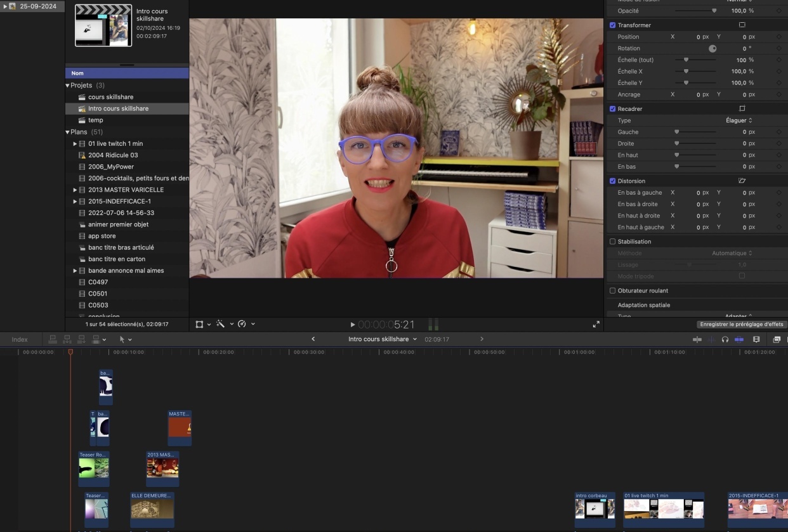Add keyframe for Opacité
Viewport: 788px width, 532px height.
click(x=779, y=11)
